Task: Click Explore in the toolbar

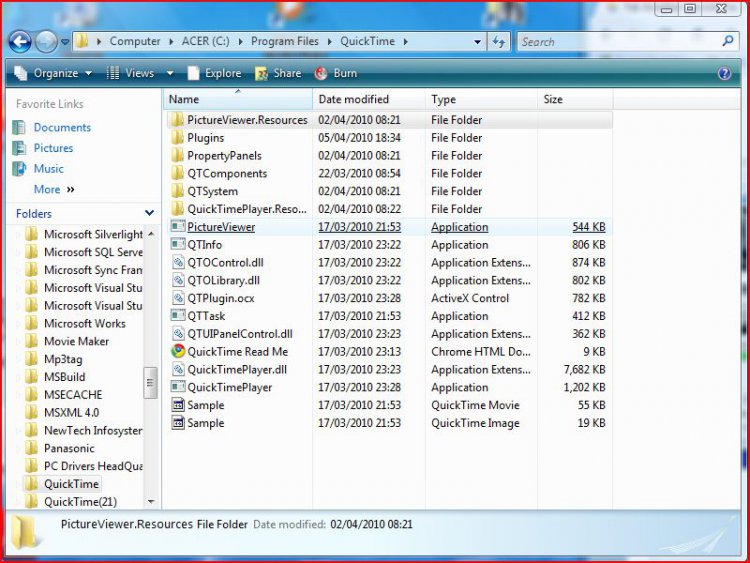Action: pyautogui.click(x=215, y=73)
